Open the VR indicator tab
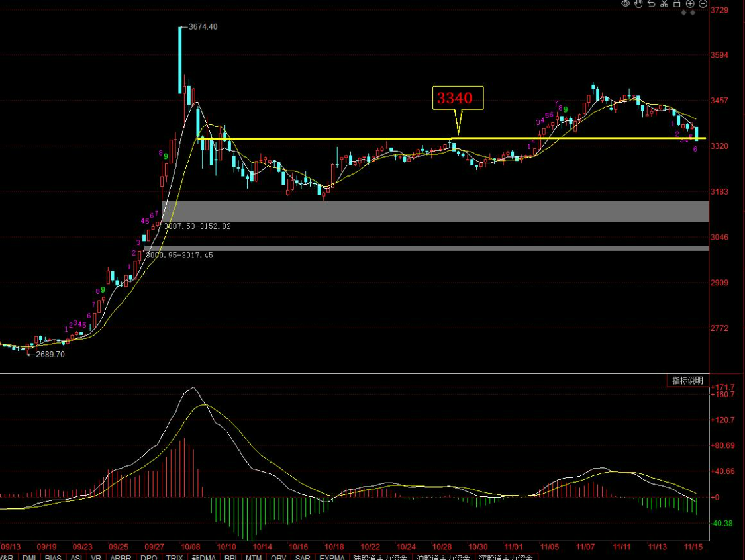Viewport: 745px width, 560px height. pyautogui.click(x=96, y=557)
